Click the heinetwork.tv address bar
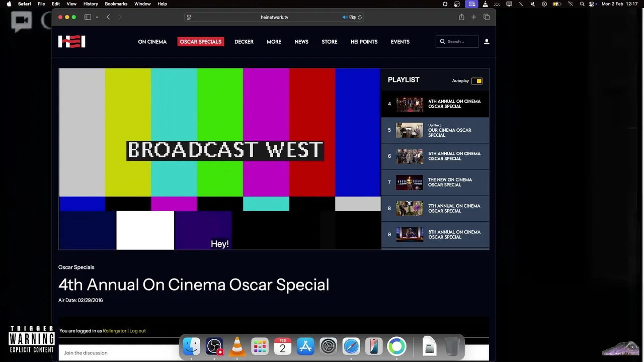 274,17
